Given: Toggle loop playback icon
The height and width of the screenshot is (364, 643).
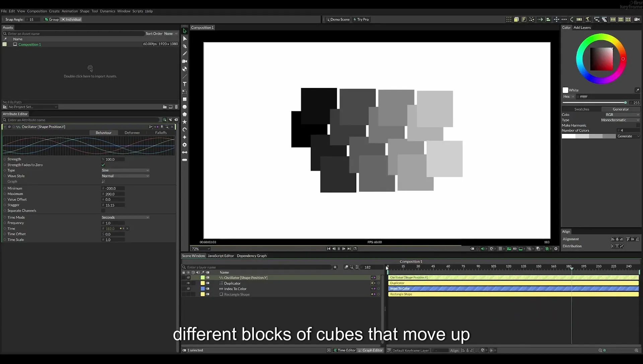Looking at the screenshot, I should tap(355, 249).
